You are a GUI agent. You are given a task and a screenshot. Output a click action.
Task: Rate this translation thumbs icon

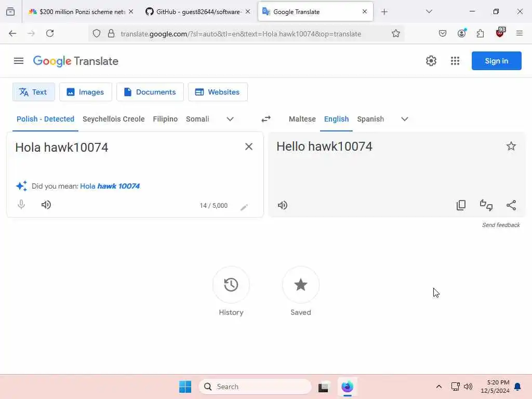pos(486,205)
